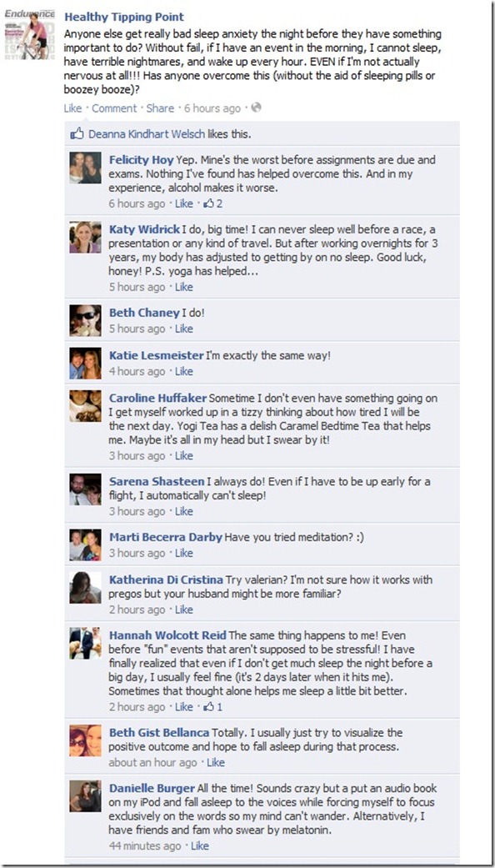
Task: Click the 6 hours ago post timestamp
Action: click(212, 108)
